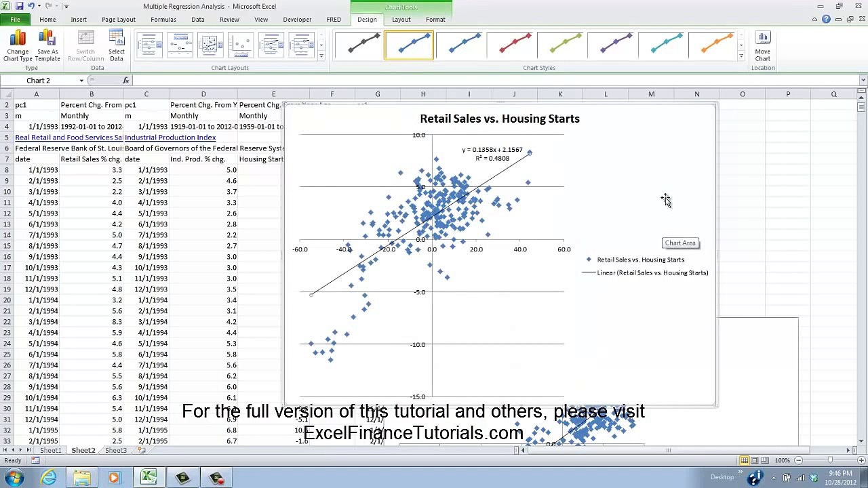The image size is (868, 488).
Task: Click Save As Template icon
Action: 47,46
